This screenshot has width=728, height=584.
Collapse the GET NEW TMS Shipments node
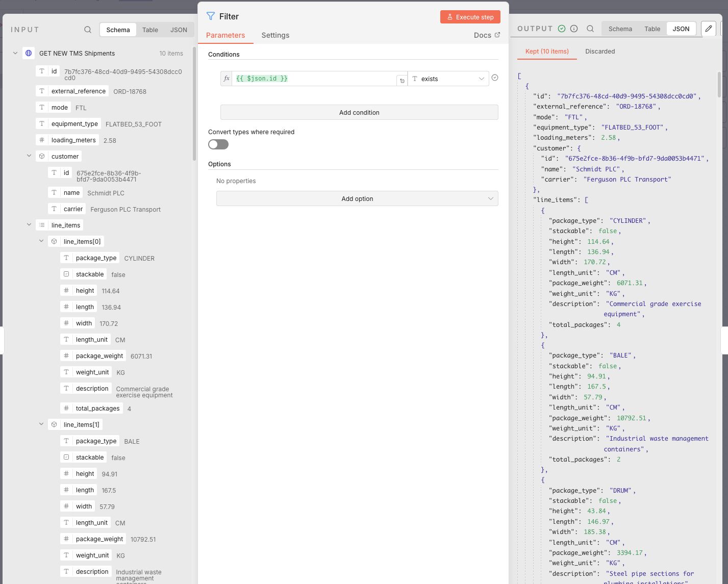[15, 53]
